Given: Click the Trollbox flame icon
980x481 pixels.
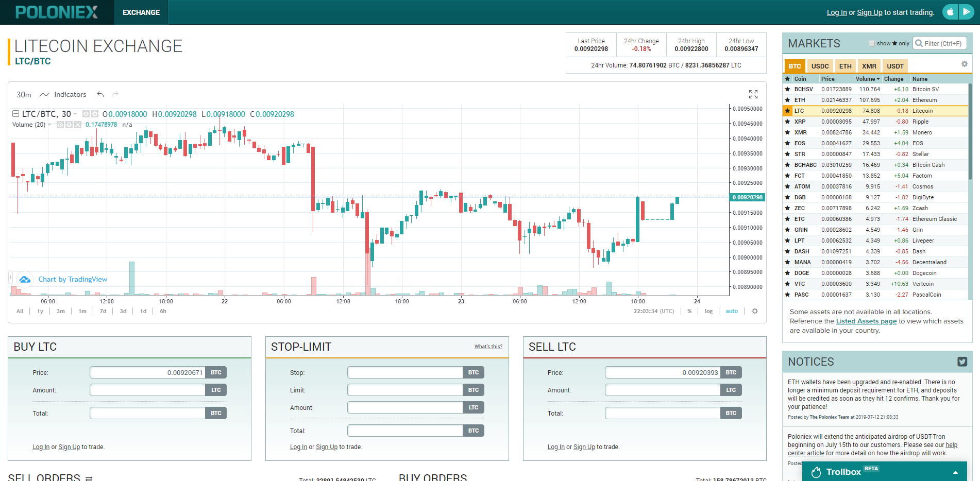Looking at the screenshot, I should (x=816, y=472).
